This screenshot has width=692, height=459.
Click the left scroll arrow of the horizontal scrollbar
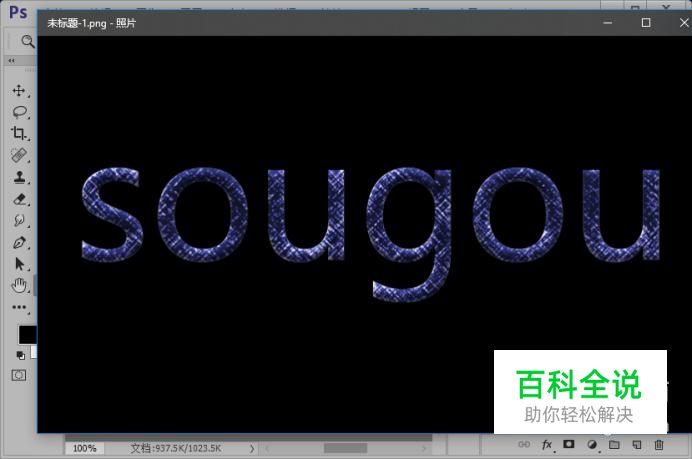click(267, 448)
